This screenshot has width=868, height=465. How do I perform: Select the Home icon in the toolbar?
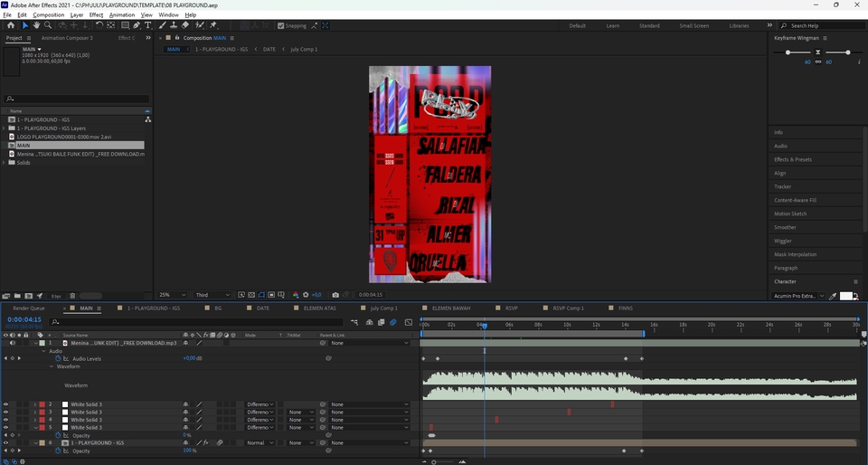point(11,25)
